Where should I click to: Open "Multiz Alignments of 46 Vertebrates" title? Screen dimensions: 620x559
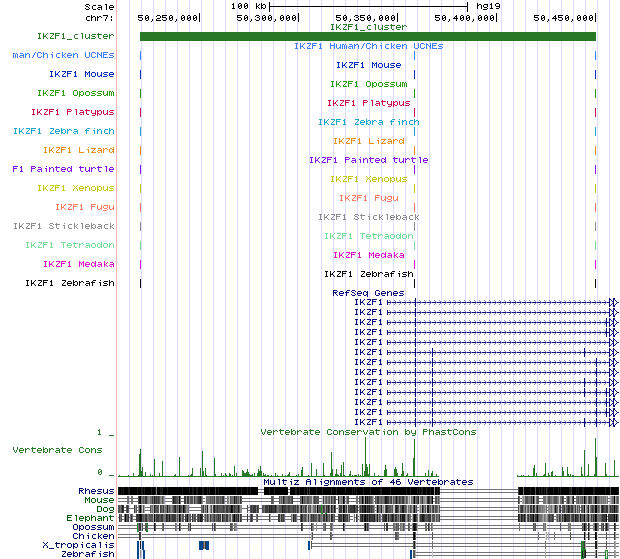368,482
